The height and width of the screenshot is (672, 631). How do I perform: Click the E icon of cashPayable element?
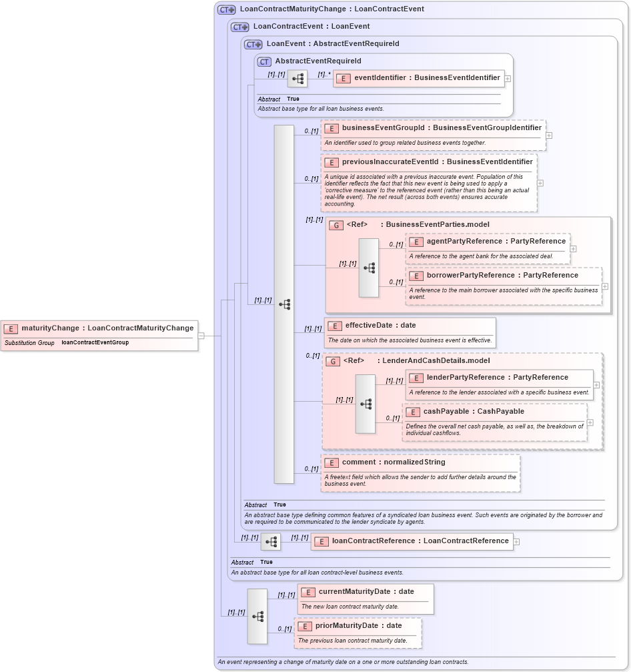pyautogui.click(x=413, y=412)
